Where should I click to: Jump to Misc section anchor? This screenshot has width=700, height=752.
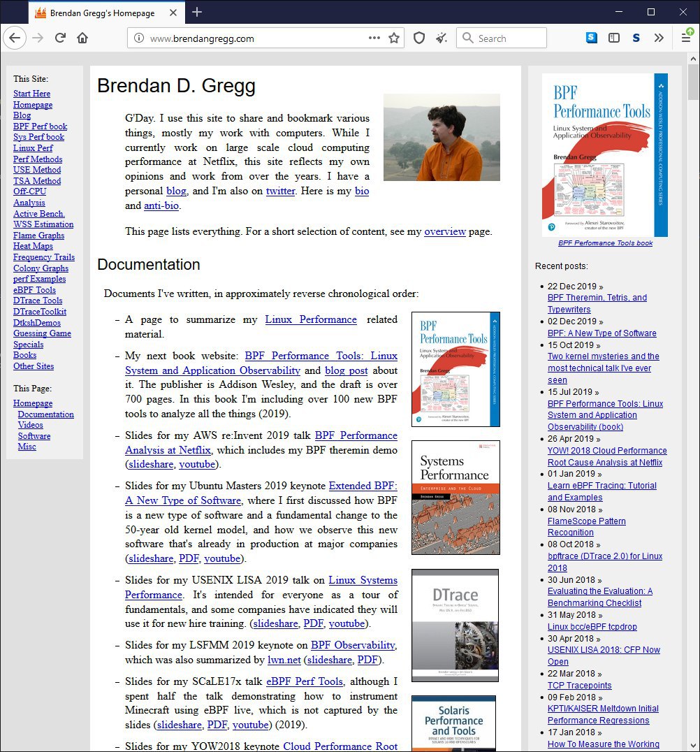(27, 447)
